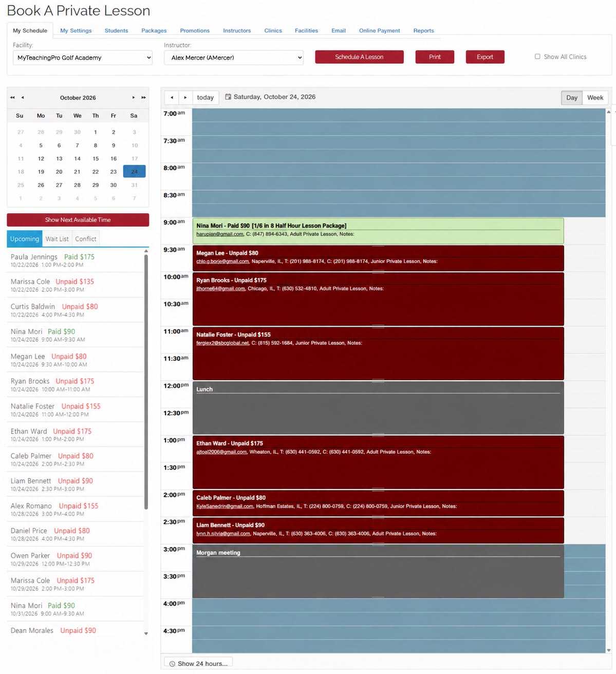Select the Wait List tab

point(57,239)
